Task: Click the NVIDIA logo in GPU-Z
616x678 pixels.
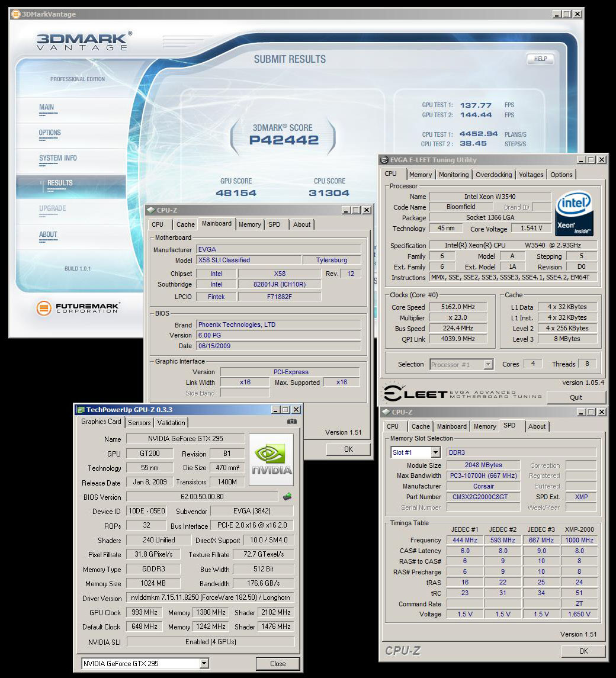Action: (271, 460)
